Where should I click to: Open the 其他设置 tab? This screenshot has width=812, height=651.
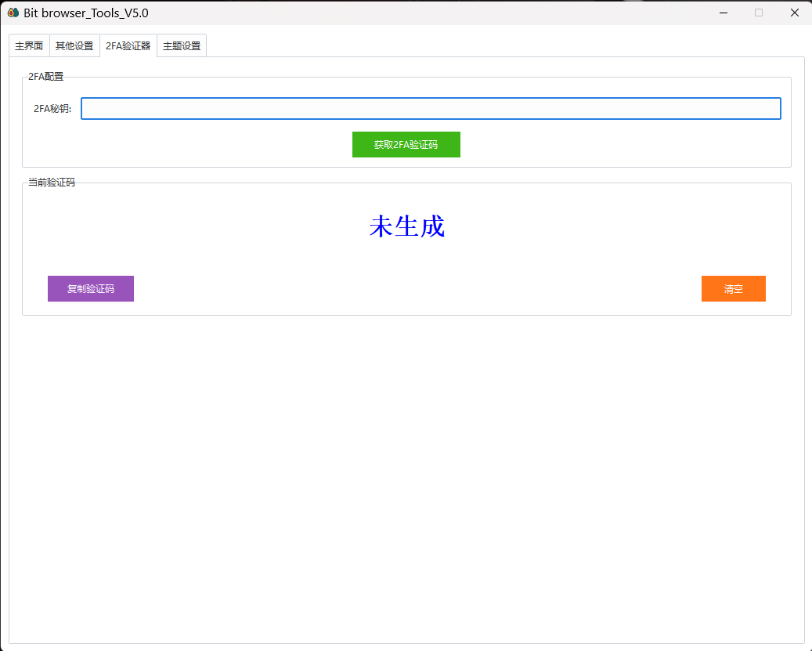pyautogui.click(x=74, y=46)
